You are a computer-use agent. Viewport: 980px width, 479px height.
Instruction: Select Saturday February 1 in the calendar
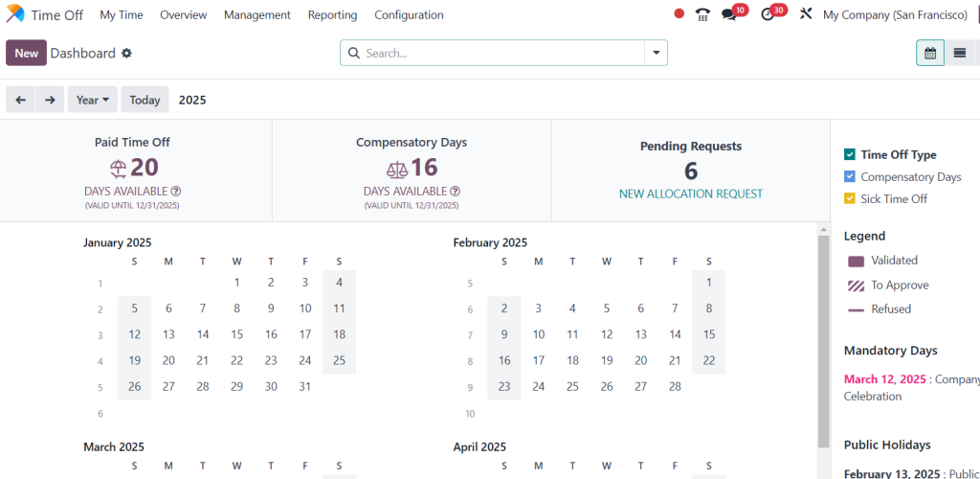[x=709, y=283]
